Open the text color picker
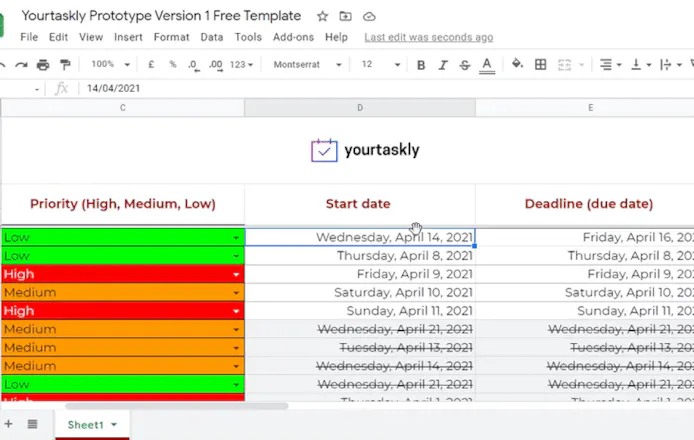 pos(487,66)
